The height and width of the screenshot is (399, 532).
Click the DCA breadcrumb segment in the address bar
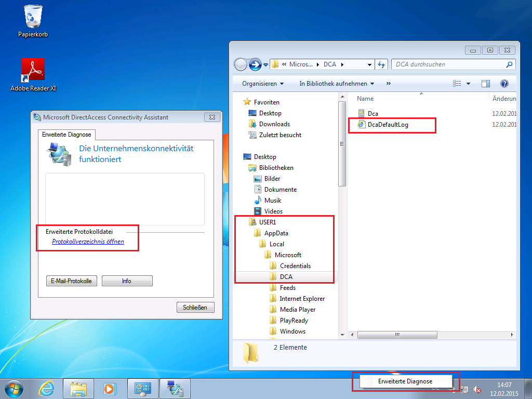click(329, 64)
